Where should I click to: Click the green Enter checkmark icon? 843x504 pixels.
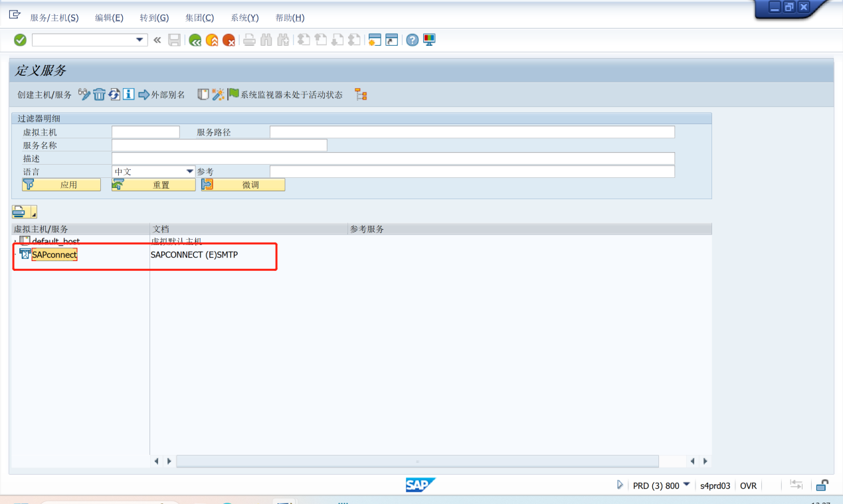[x=20, y=40]
